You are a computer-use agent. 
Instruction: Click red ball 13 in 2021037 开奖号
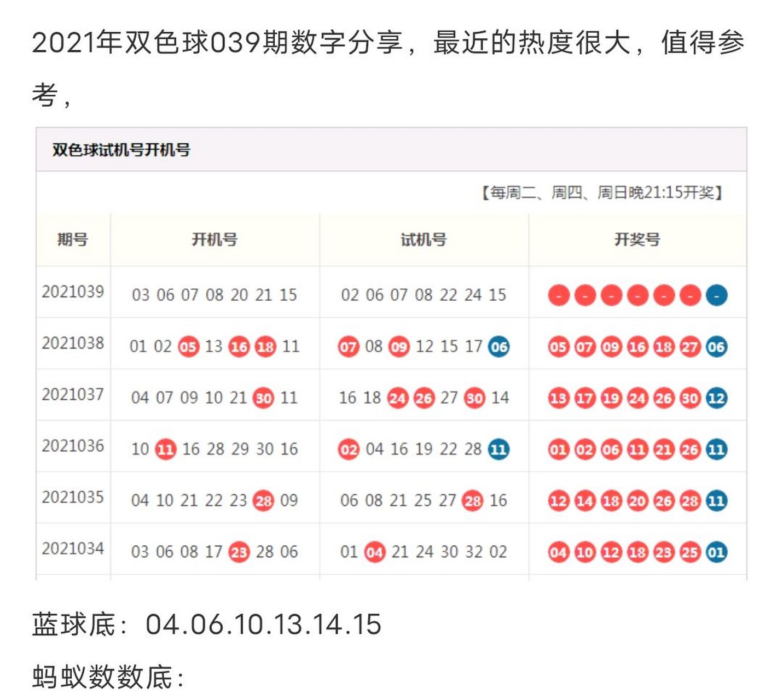(559, 398)
